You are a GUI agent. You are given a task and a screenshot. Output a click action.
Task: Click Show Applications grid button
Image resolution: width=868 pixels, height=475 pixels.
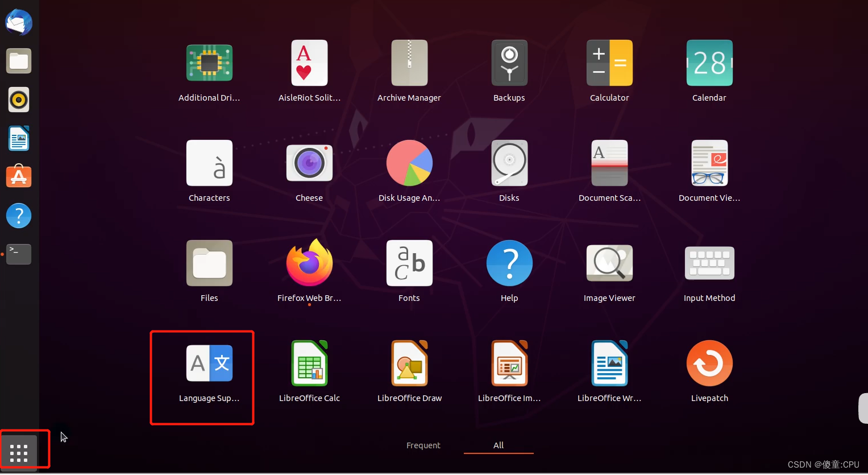(x=19, y=453)
